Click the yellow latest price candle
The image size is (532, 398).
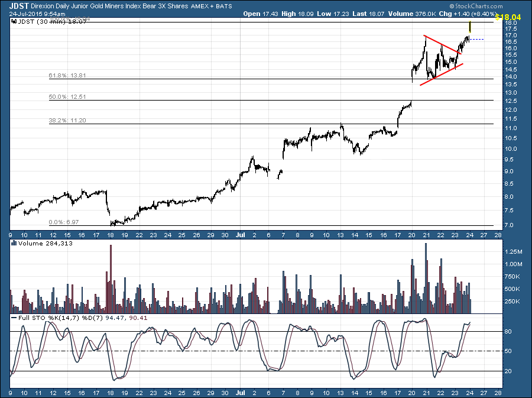pos(470,26)
